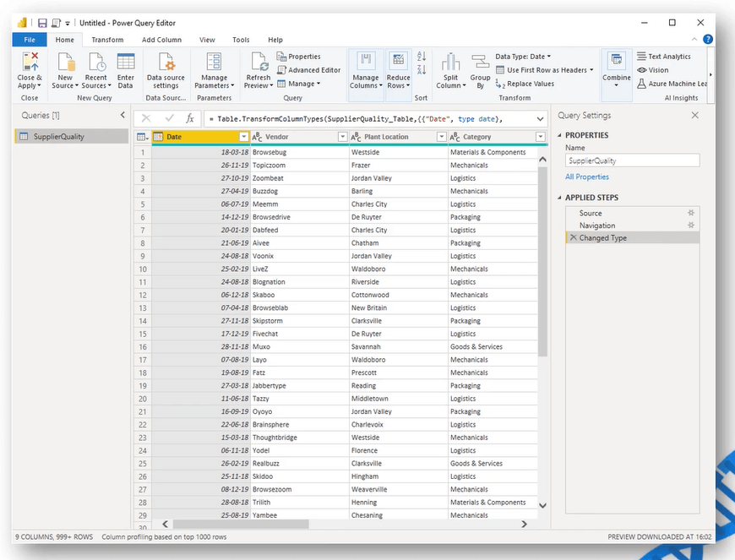Click the Refresh Preview icon
Image resolution: width=735 pixels, height=560 pixels.
point(259,62)
